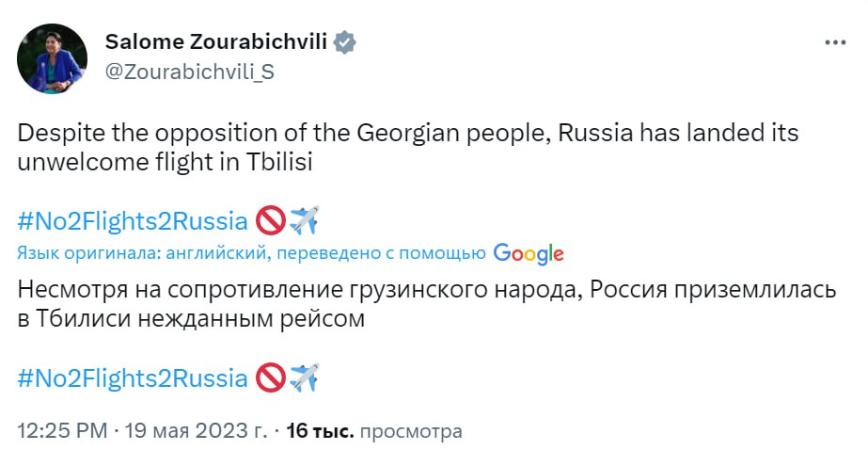The image size is (868, 466).
Task: Click the Google logo
Action: tap(529, 252)
